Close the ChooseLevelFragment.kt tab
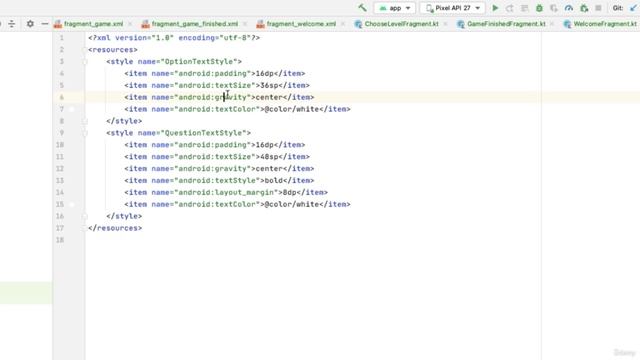Screen dimensions: 640x360 point(446,24)
